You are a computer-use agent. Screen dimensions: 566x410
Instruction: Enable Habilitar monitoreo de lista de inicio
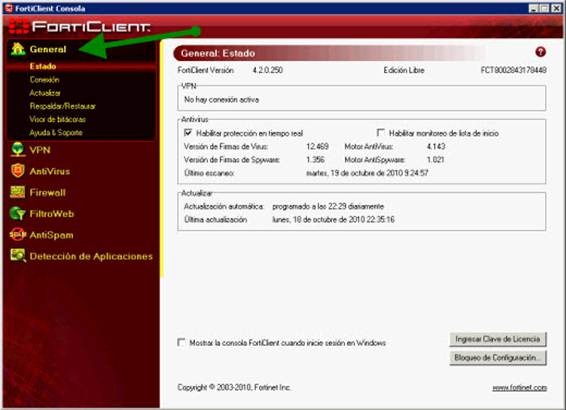point(380,132)
